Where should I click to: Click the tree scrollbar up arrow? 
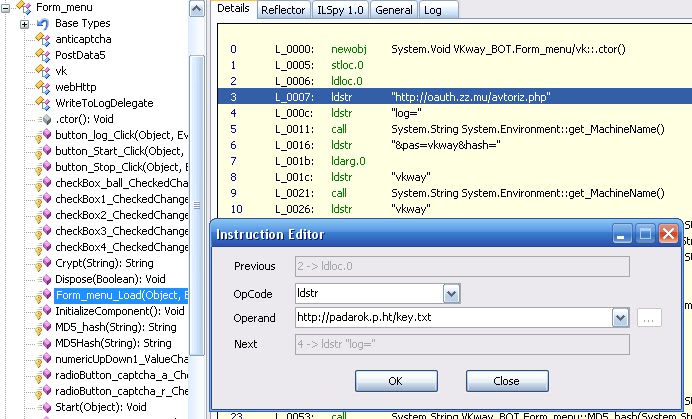click(197, 9)
